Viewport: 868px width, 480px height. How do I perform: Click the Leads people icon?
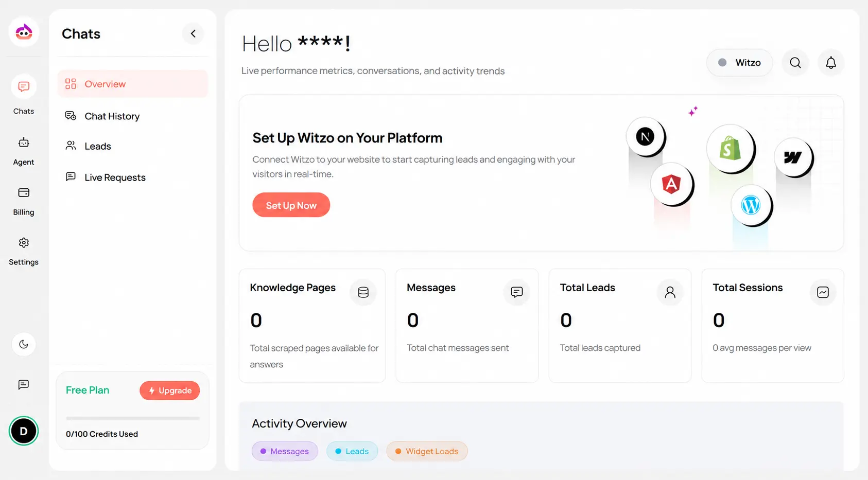tap(71, 146)
